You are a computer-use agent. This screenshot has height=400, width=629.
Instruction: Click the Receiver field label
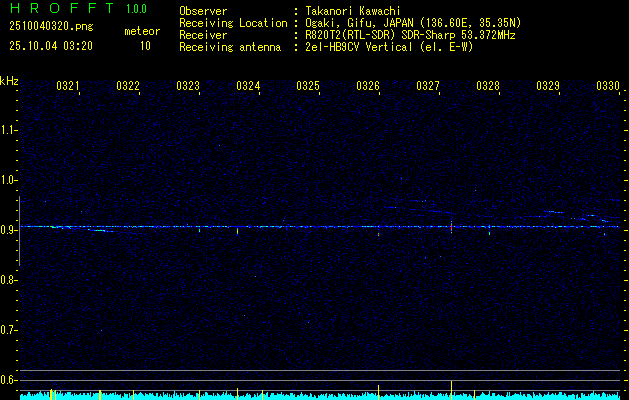203,35
